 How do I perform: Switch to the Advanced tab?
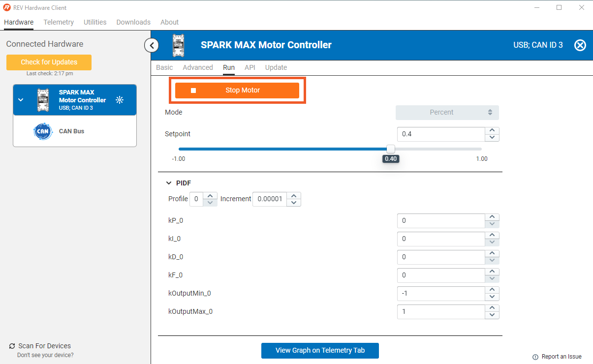point(198,67)
